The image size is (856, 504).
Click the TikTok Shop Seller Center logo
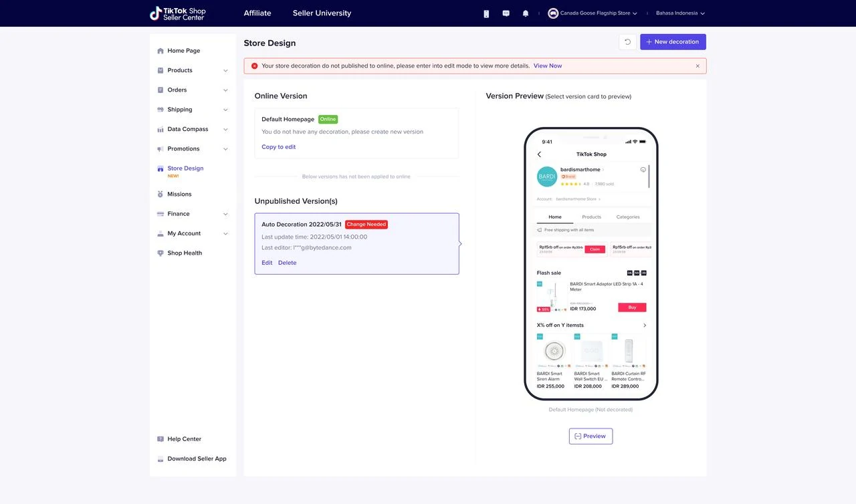tap(178, 13)
